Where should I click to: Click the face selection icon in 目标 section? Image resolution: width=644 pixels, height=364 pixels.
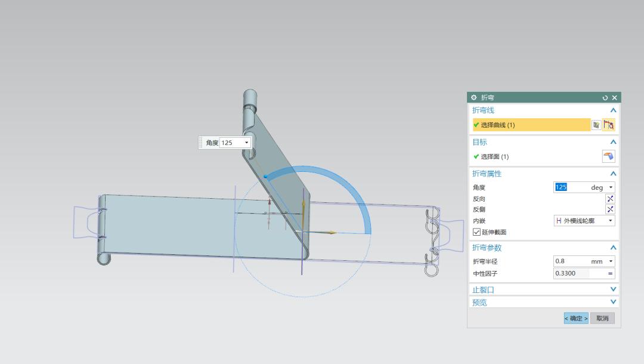[608, 156]
